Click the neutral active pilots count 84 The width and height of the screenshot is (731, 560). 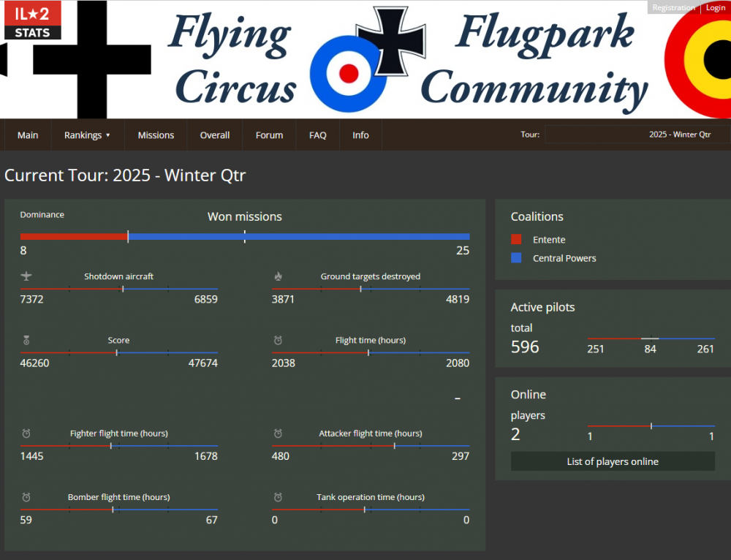click(x=651, y=349)
